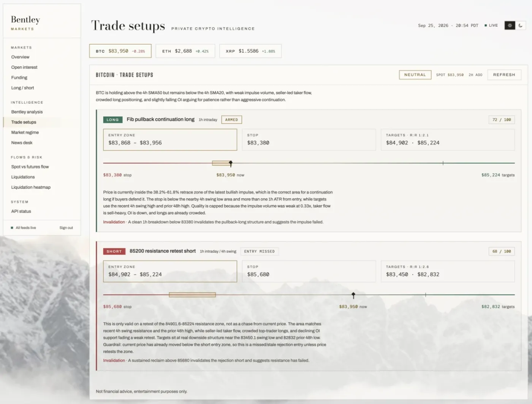Click long entry zone $83,868 – $83,956 box

170,139
